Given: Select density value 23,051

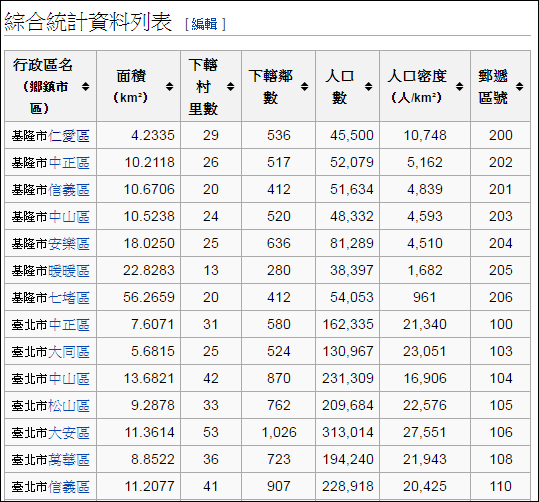Looking at the screenshot, I should [x=425, y=351].
